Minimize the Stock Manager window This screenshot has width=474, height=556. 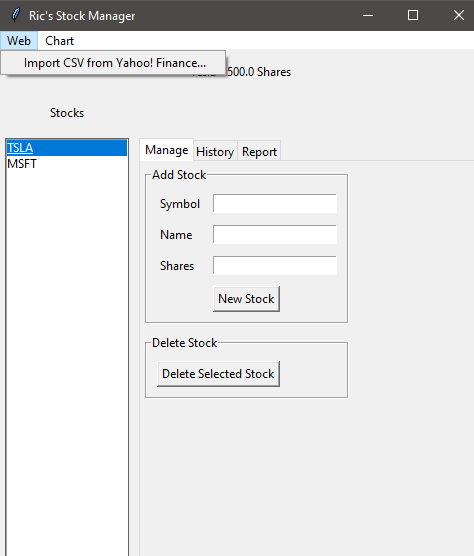[x=368, y=15]
